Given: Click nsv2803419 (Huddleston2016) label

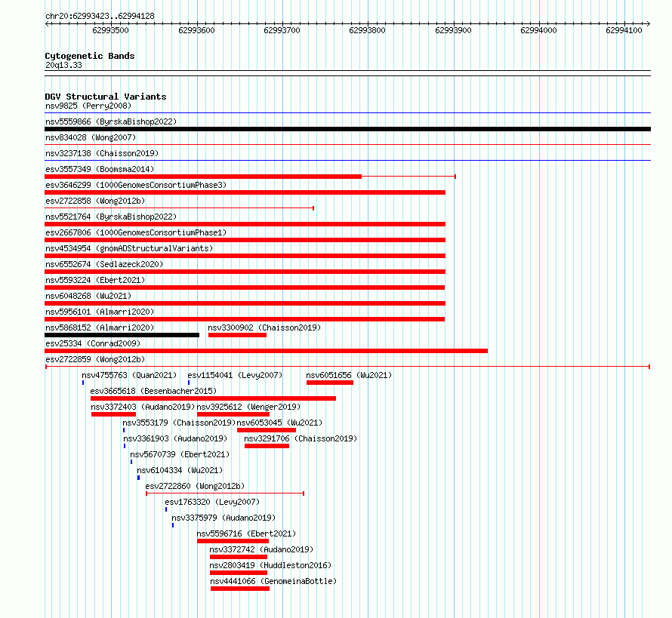Looking at the screenshot, I should click(270, 565).
